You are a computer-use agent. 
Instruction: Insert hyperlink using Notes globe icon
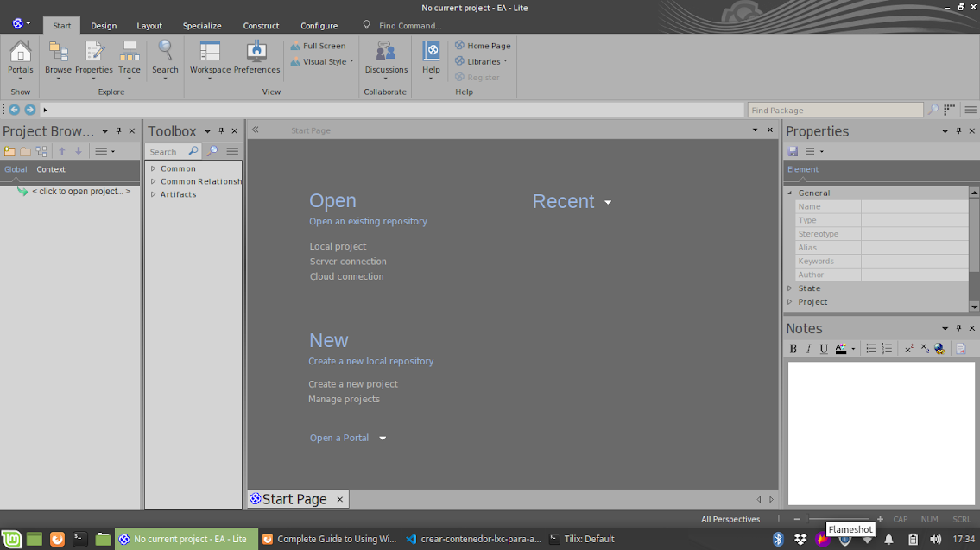939,349
